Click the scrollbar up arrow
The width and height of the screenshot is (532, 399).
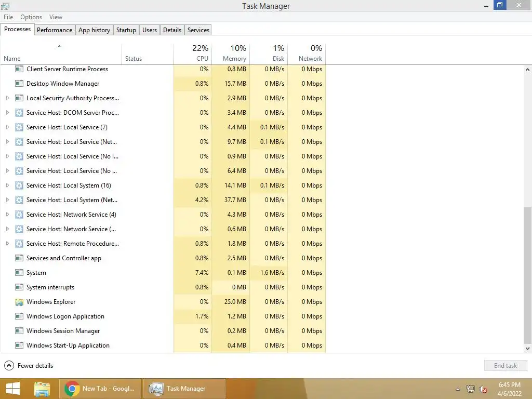527,70
